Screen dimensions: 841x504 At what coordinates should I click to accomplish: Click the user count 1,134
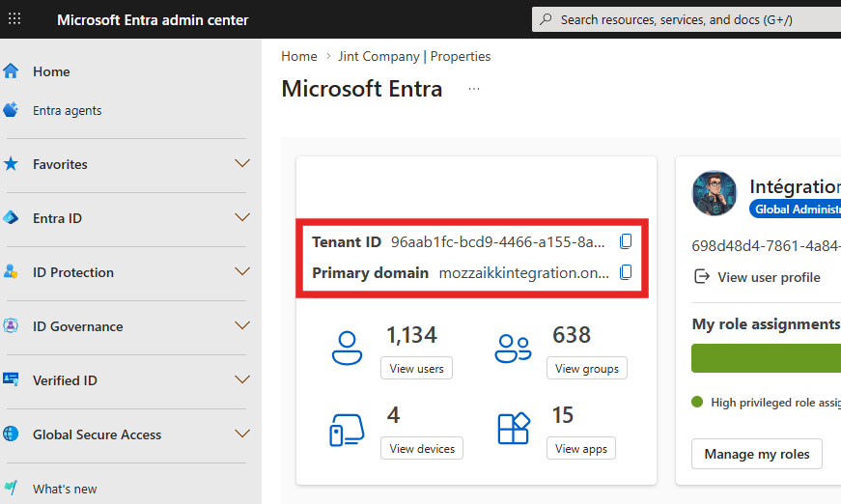pos(412,335)
